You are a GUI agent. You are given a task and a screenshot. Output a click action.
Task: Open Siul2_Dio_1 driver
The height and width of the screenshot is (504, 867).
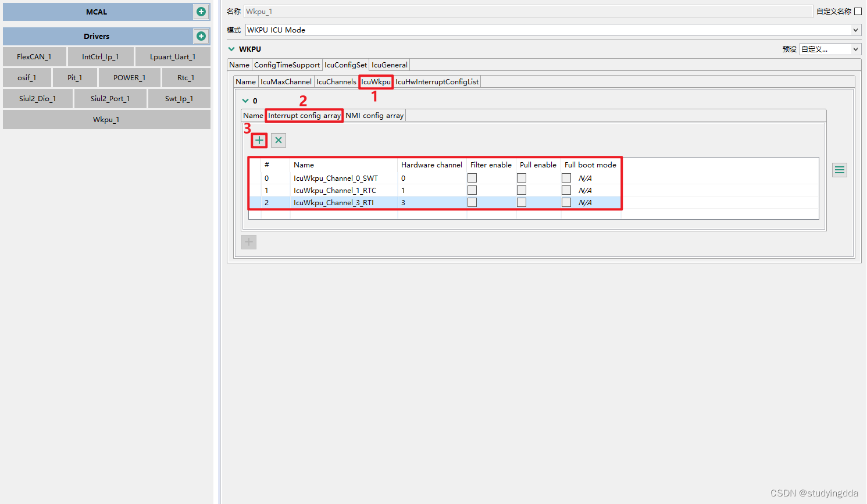point(38,98)
